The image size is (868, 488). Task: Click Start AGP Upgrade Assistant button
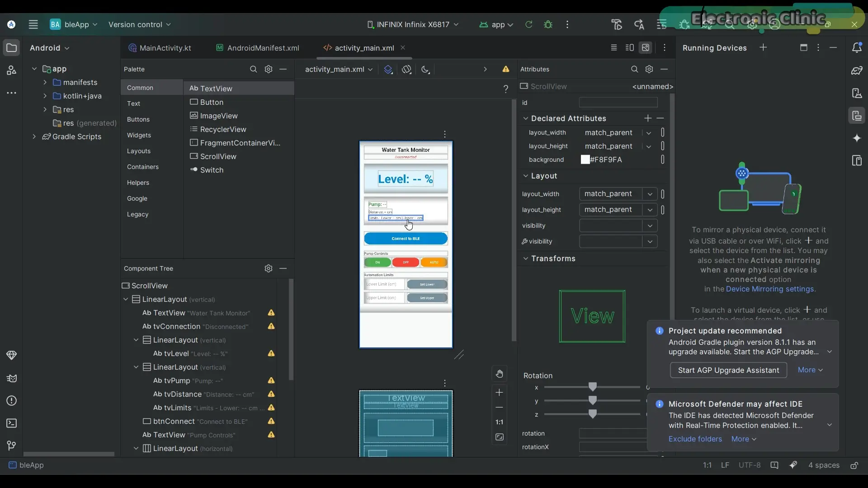(x=728, y=370)
